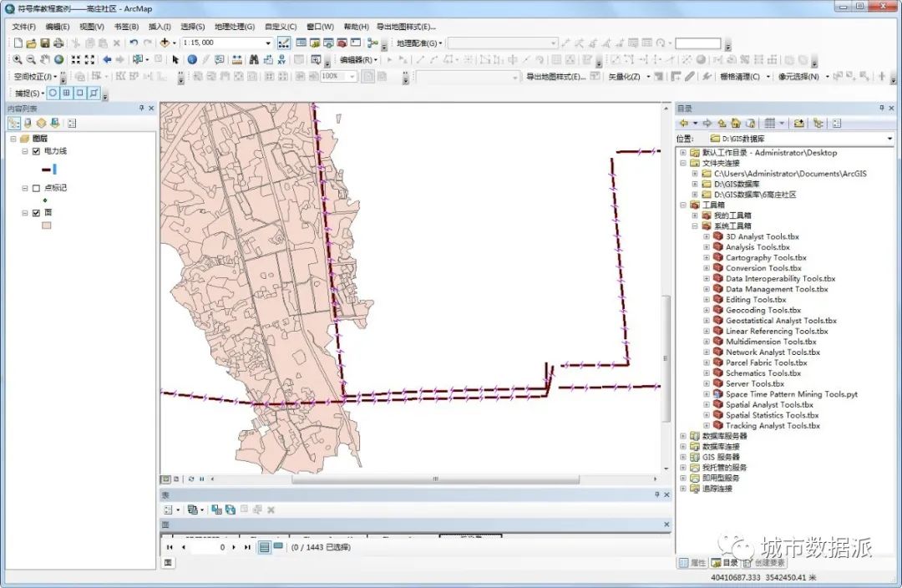This screenshot has width=902, height=588.
Task: Open the Editor toolbar icon
Action: (x=284, y=43)
